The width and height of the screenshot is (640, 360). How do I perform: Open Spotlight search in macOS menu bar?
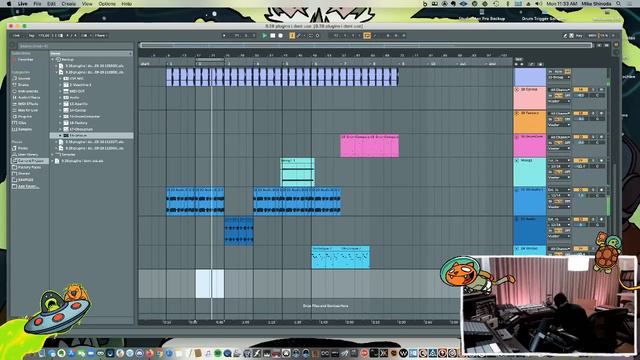point(619,4)
